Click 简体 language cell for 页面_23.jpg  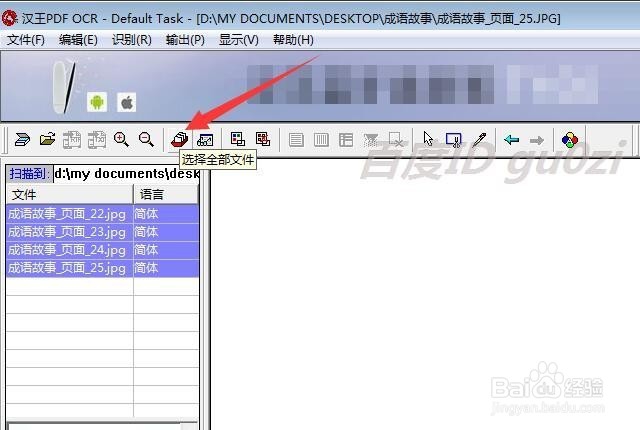coord(166,232)
